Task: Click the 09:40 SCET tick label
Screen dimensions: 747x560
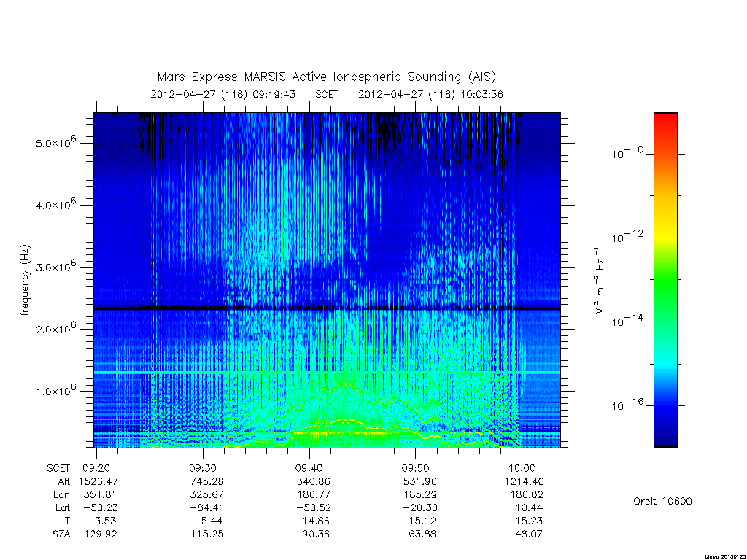Action: (309, 468)
